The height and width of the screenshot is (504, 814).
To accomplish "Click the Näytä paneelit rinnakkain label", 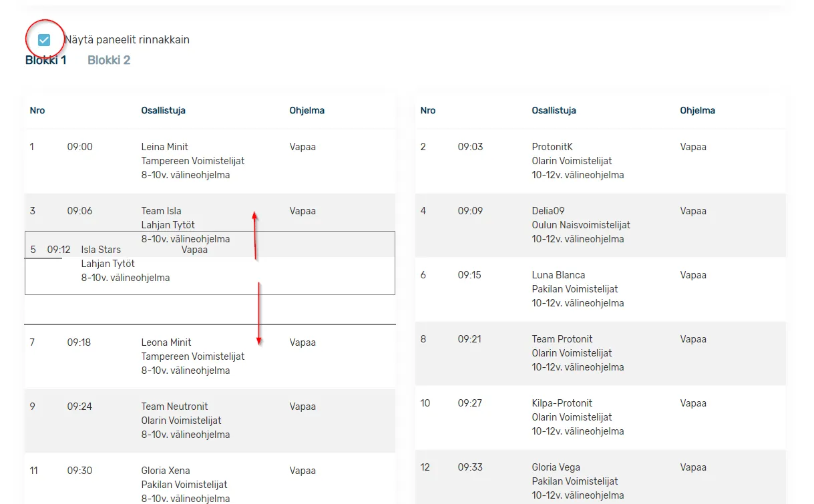I will click(127, 40).
